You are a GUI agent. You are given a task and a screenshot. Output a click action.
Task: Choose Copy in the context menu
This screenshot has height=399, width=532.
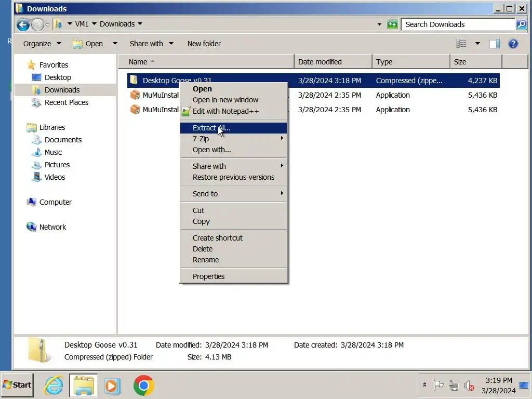pyautogui.click(x=233, y=221)
